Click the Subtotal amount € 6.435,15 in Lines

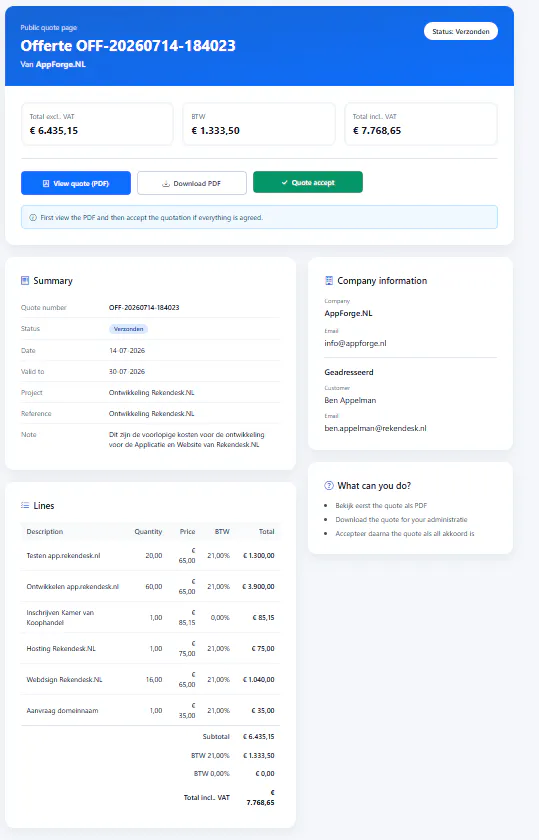click(258, 737)
